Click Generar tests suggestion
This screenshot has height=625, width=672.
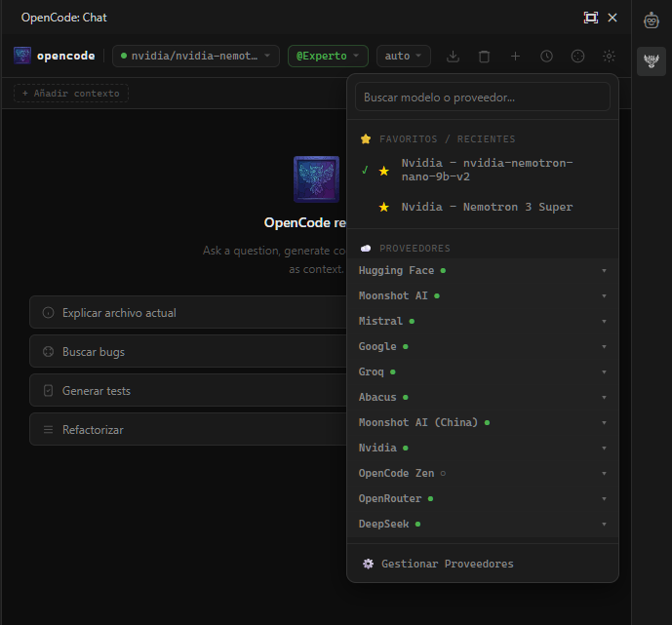(187, 390)
